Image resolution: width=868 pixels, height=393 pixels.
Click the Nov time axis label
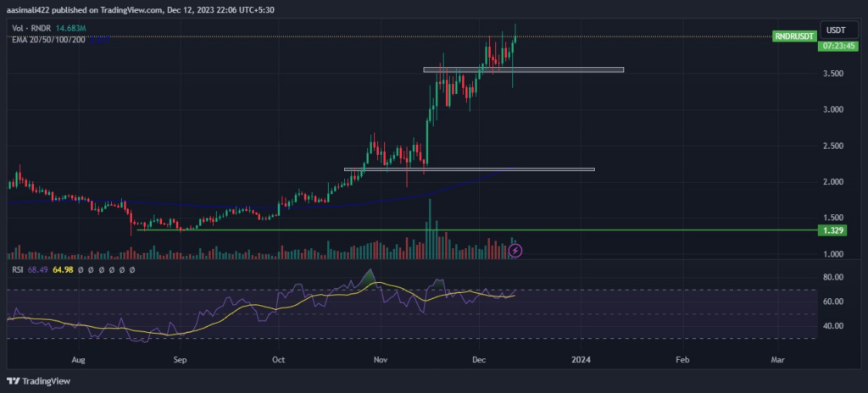point(381,360)
